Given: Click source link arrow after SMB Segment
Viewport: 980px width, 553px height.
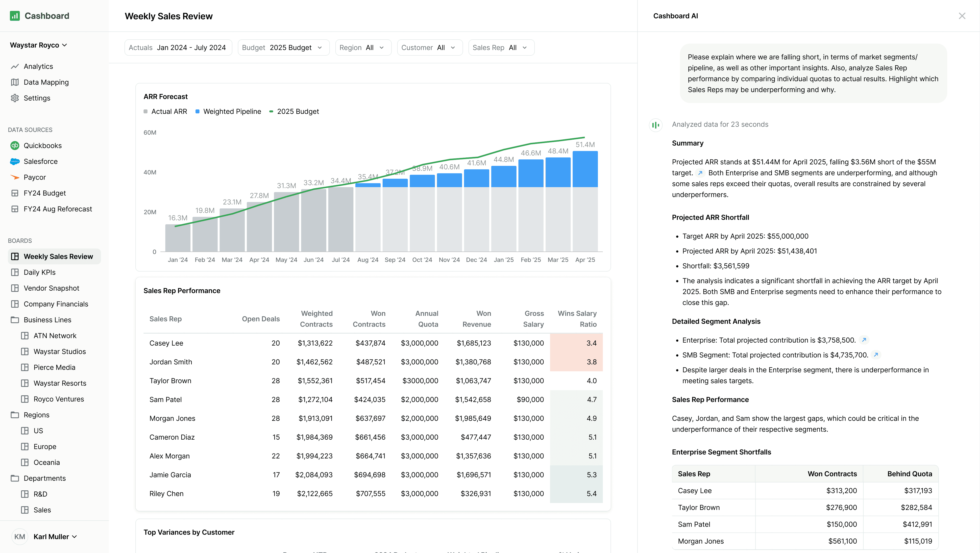Looking at the screenshot, I should click(x=876, y=355).
